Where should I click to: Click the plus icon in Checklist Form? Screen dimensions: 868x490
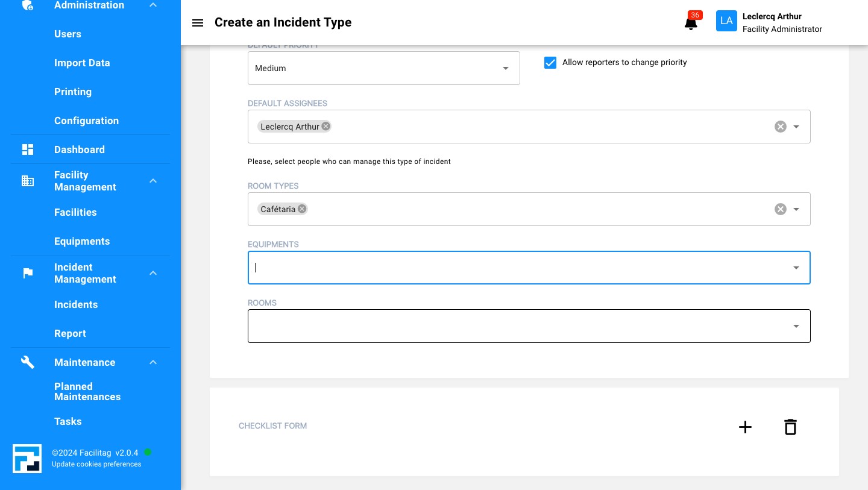coord(745,427)
